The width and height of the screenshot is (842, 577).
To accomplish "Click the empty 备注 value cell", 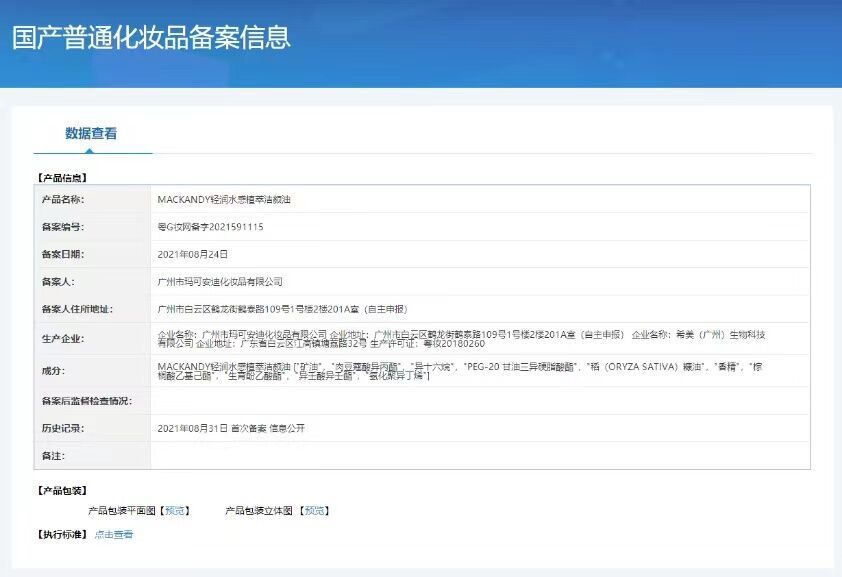I will click(x=478, y=455).
